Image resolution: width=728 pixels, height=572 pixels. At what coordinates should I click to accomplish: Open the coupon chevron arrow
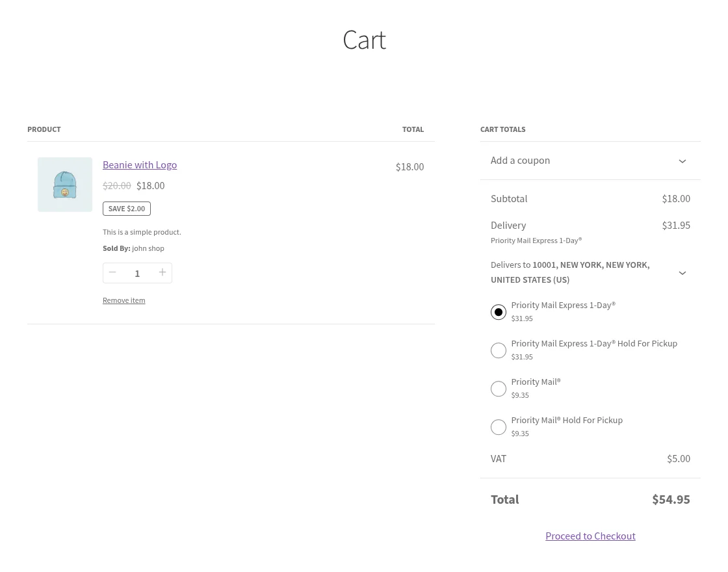pyautogui.click(x=682, y=161)
